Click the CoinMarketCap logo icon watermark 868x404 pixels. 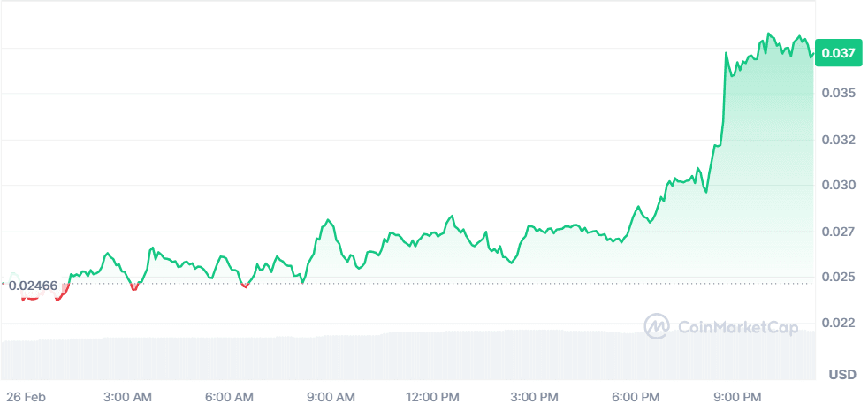pyautogui.click(x=657, y=327)
